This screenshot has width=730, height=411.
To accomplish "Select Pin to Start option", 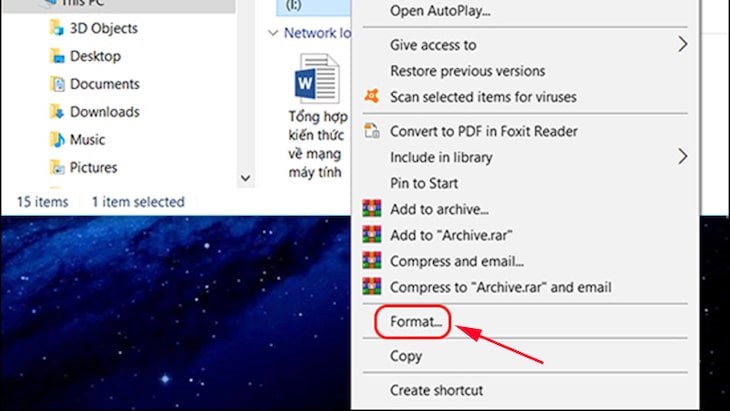I will point(424,183).
